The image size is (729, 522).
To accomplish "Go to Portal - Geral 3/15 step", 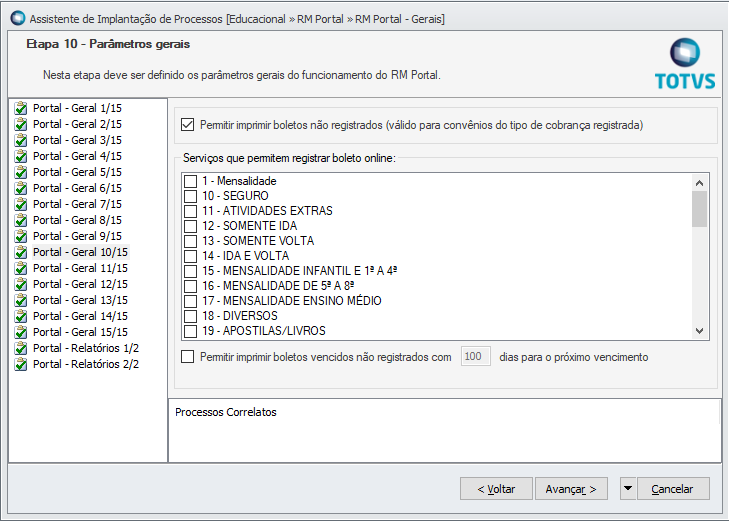I will [77, 140].
